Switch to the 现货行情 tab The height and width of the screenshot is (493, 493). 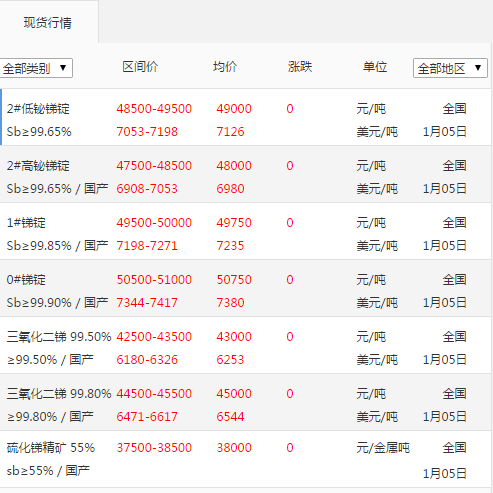pyautogui.click(x=48, y=23)
